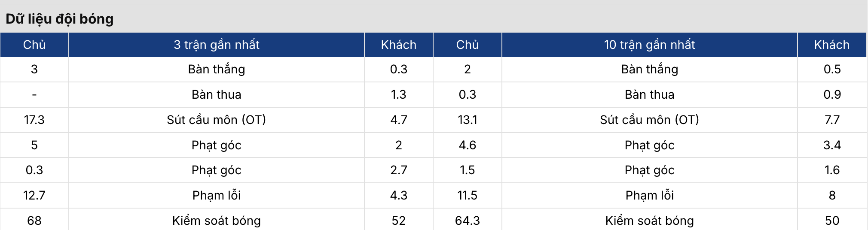Click the 3.4 away corners value

[x=831, y=145]
